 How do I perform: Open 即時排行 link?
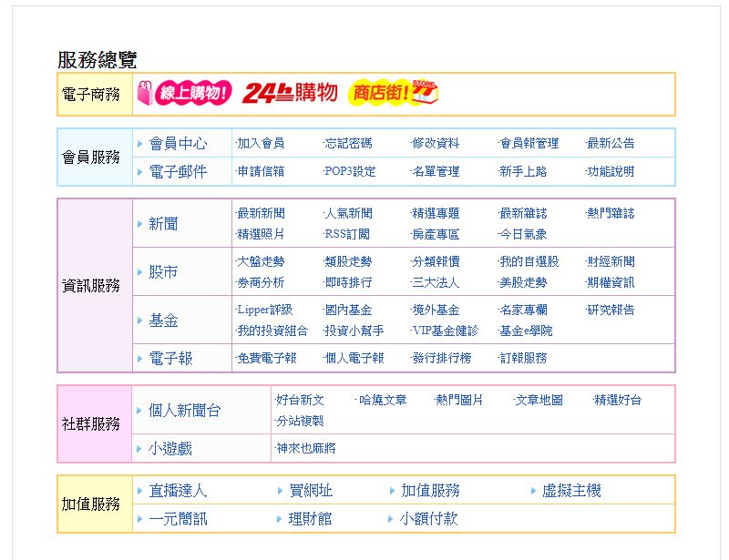[x=348, y=282]
